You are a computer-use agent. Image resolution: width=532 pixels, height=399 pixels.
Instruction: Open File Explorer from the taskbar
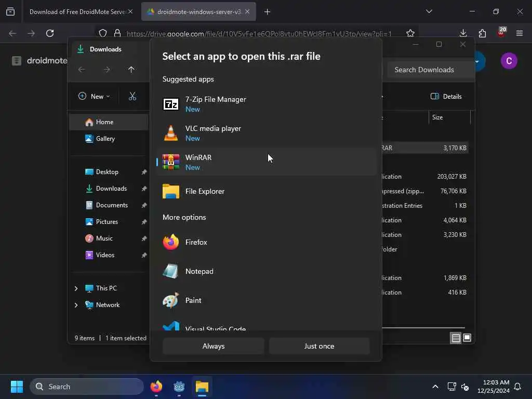coord(202,387)
